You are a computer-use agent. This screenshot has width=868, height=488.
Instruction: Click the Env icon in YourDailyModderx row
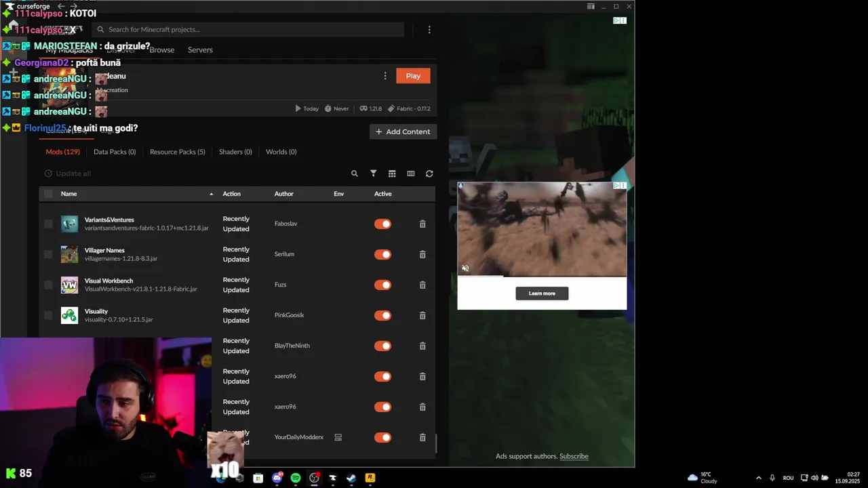click(338, 437)
